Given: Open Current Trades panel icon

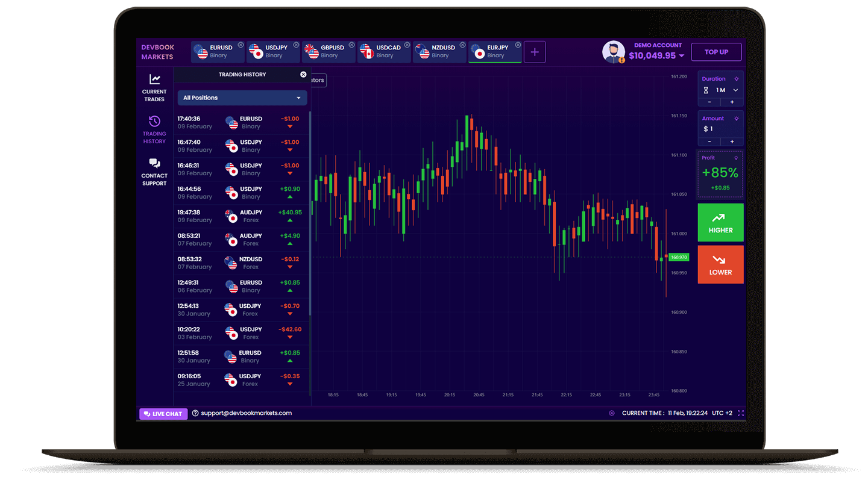Looking at the screenshot, I should coord(155,79).
